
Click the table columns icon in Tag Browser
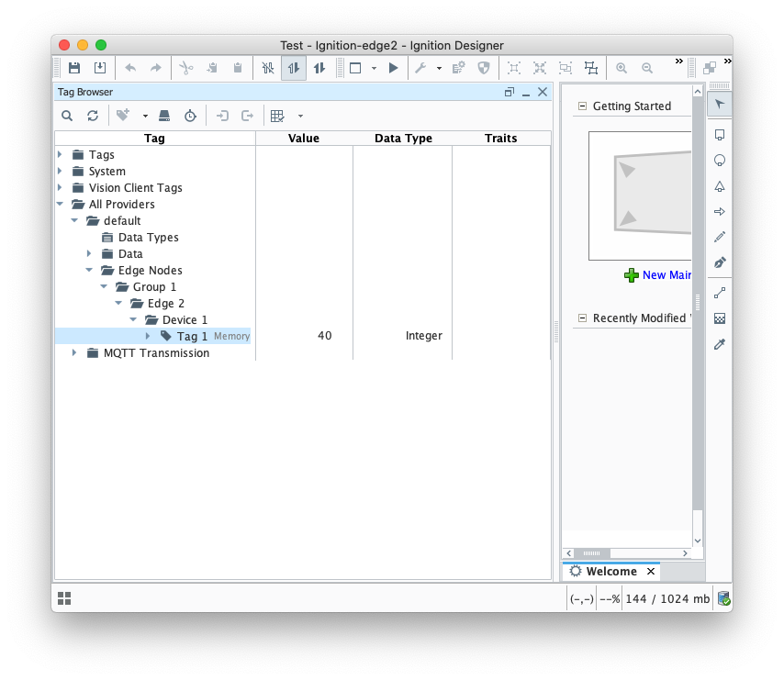(x=277, y=116)
